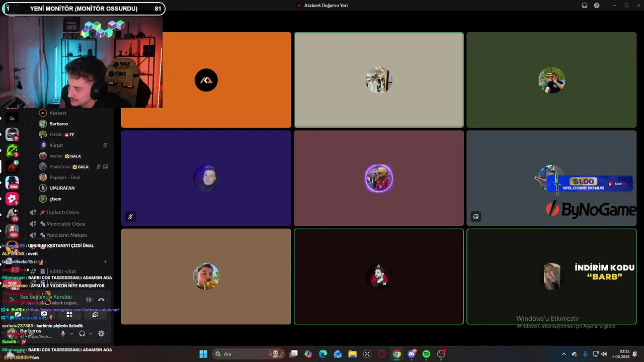
Task: Open the server with the G logo
Action: (x=12, y=118)
